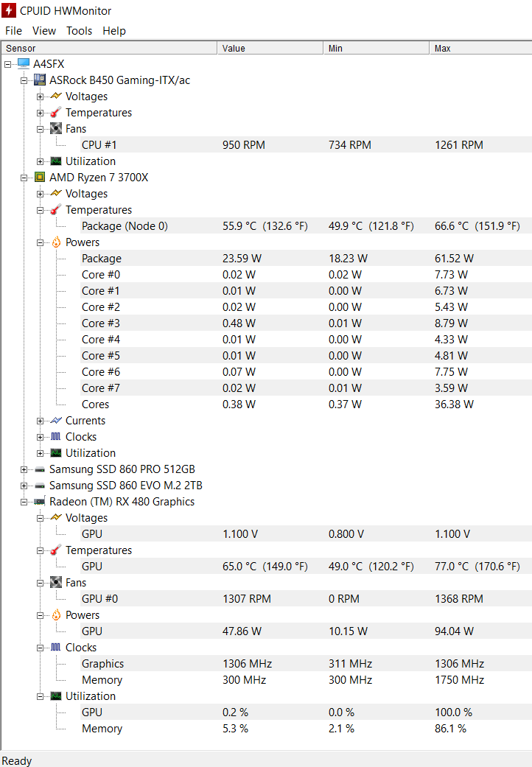Image resolution: width=532 pixels, height=767 pixels.
Task: Click the 1261 RPM CPU fan max value
Action: tap(458, 145)
